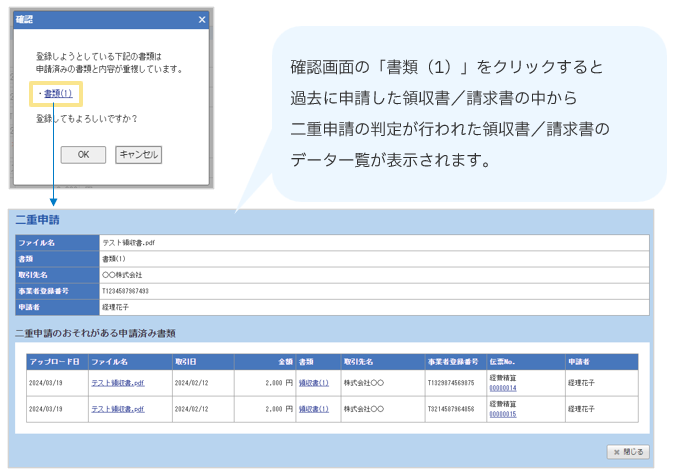Click the 閉じる button at bottom right
The height and width of the screenshot is (472, 673).
628,452
